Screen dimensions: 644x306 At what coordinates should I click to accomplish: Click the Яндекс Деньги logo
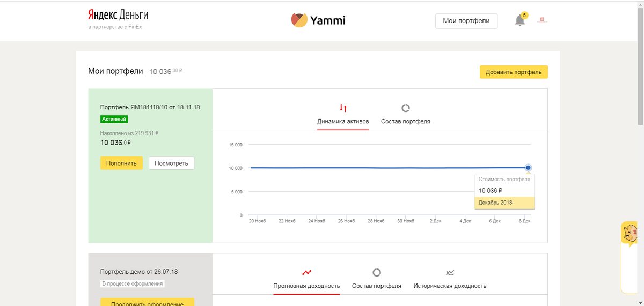click(x=118, y=15)
